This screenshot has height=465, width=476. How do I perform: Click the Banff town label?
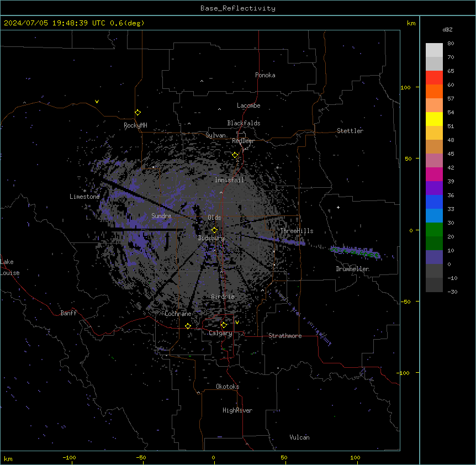(x=68, y=313)
